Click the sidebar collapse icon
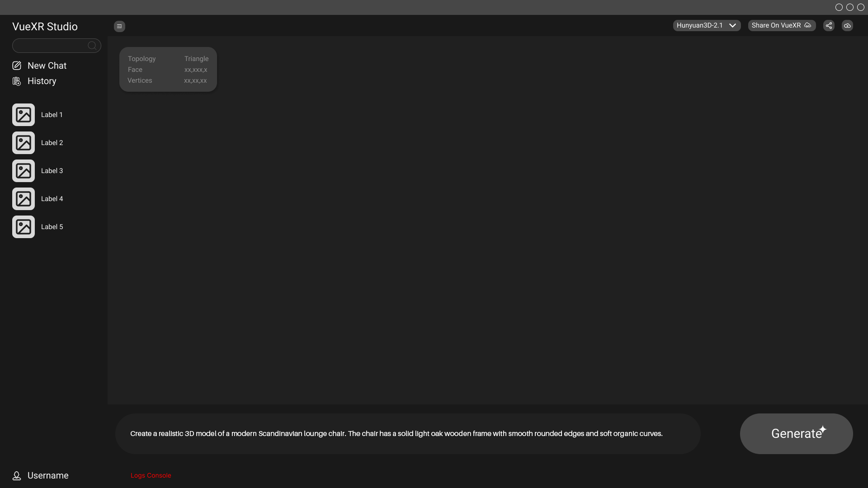868x488 pixels. click(x=119, y=26)
